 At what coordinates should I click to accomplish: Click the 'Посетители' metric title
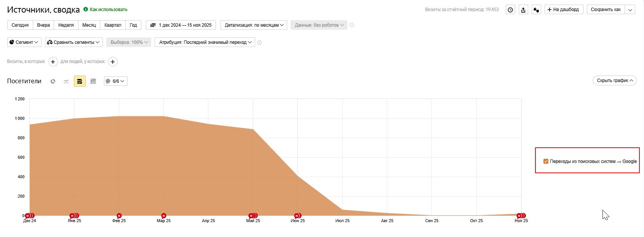click(x=24, y=81)
